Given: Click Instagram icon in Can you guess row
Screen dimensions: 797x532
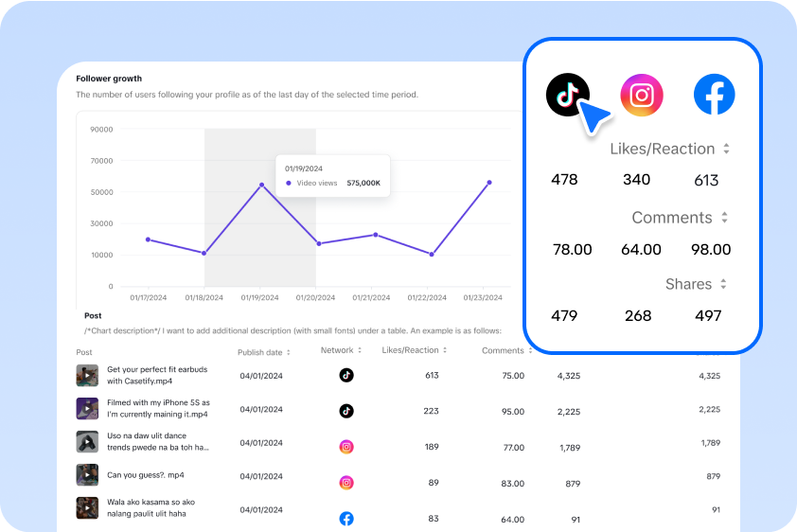Looking at the screenshot, I should click(x=346, y=483).
